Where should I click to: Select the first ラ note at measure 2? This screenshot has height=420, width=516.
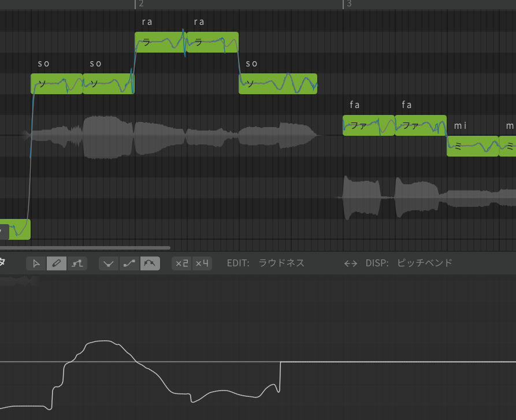161,42
